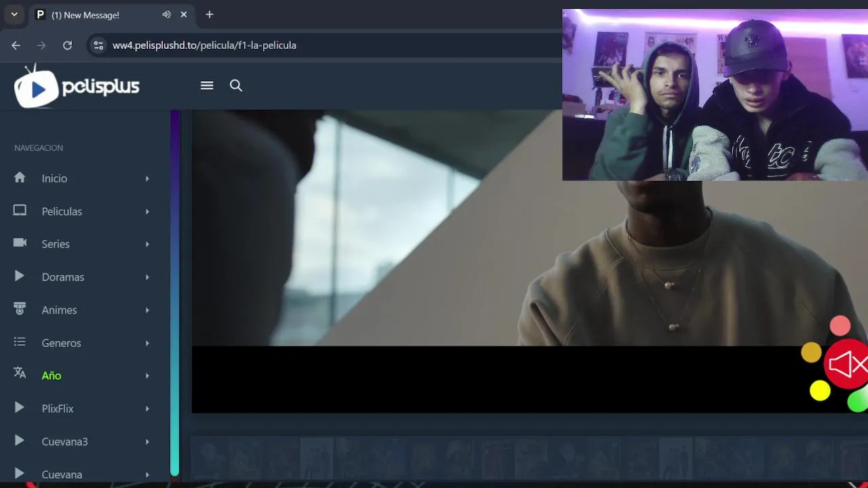Open the Series menu item
This screenshot has width=868, height=488.
coord(56,244)
